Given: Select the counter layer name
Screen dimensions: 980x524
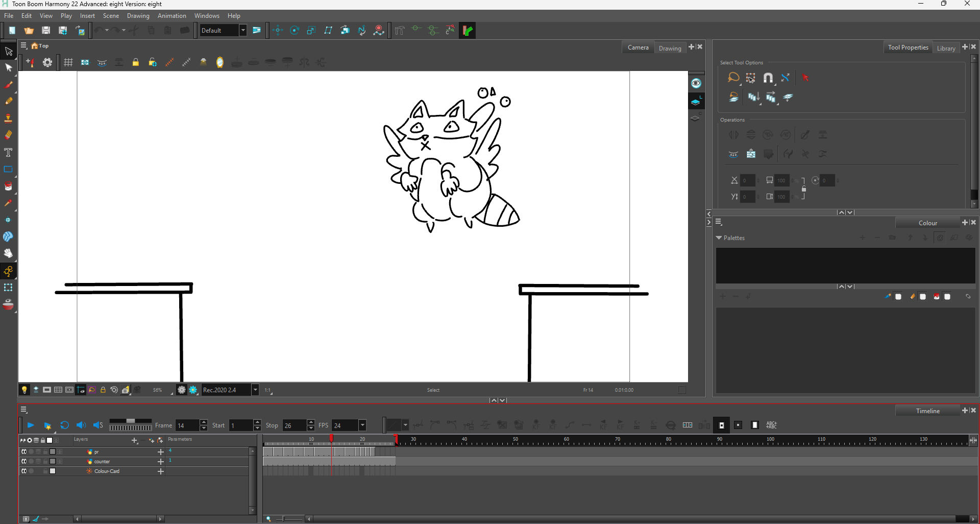Looking at the screenshot, I should (102, 462).
